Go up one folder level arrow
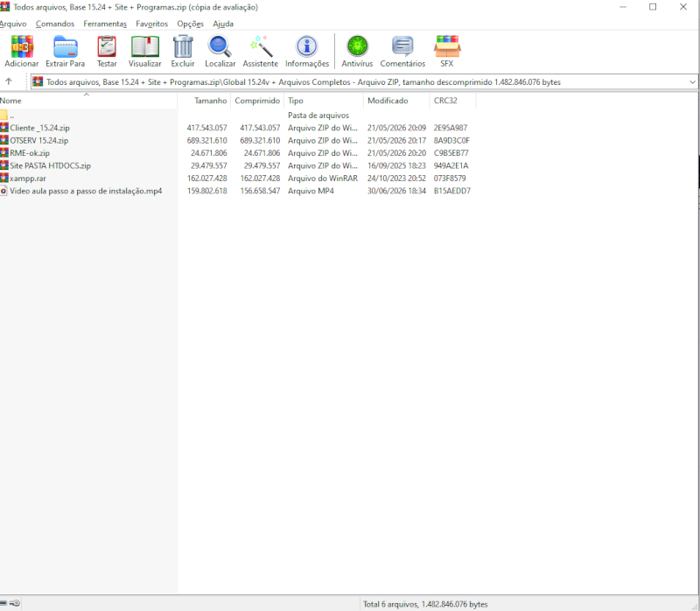700x611 pixels. tap(9, 81)
